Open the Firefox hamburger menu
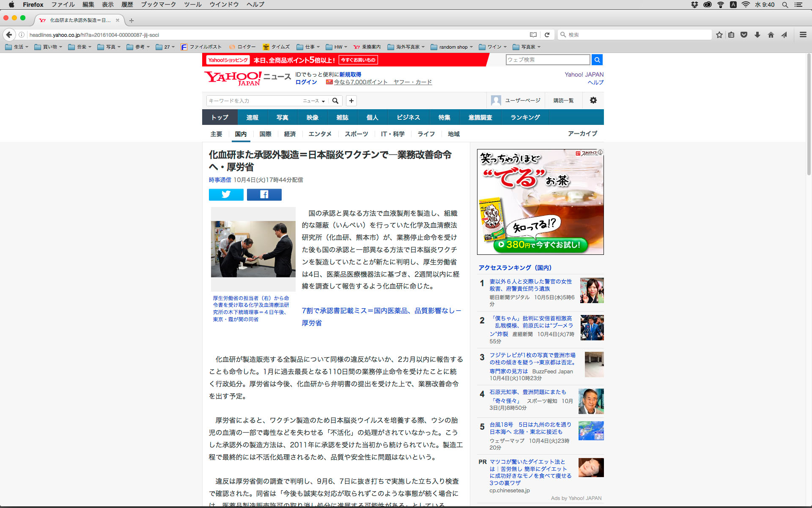Screen dimensions: 812x508 tap(803, 35)
